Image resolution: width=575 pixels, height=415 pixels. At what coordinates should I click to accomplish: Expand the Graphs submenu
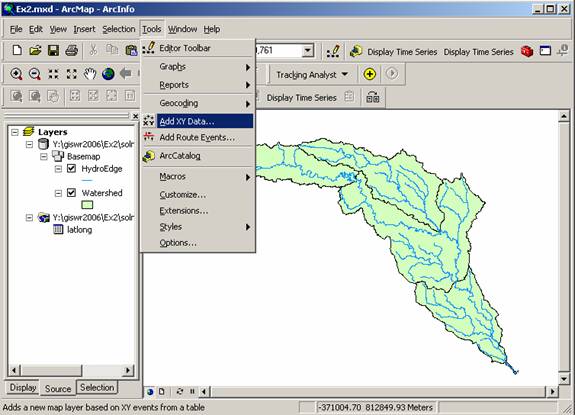pyautogui.click(x=198, y=67)
